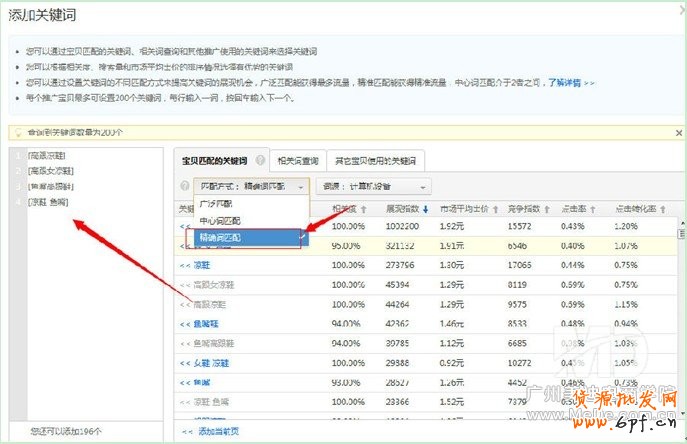
Task: Click the 您还可以添加196个 remaining count text
Action: (66, 431)
